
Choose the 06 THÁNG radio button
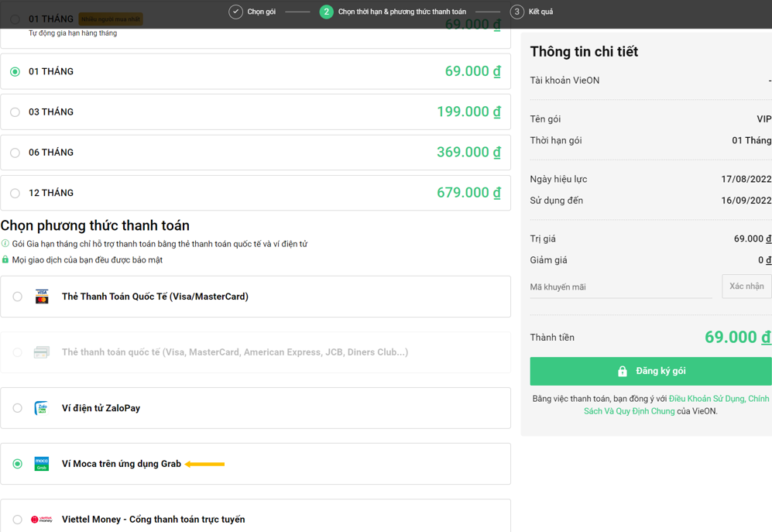tap(15, 153)
